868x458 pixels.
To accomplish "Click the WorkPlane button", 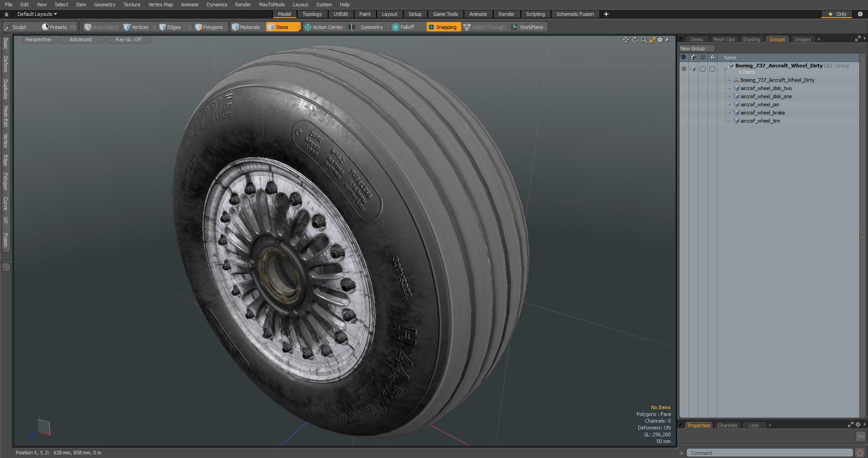I will tap(528, 27).
